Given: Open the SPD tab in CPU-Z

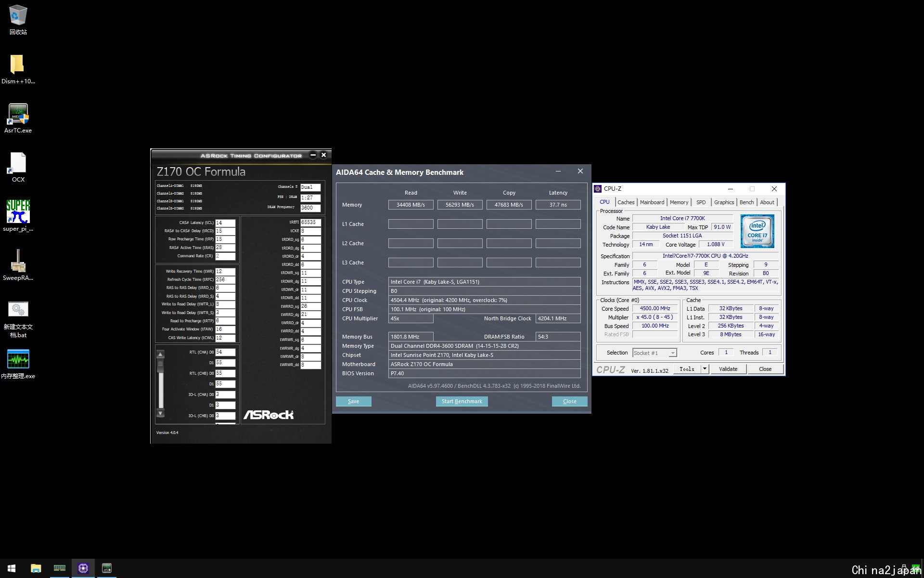Looking at the screenshot, I should [701, 202].
